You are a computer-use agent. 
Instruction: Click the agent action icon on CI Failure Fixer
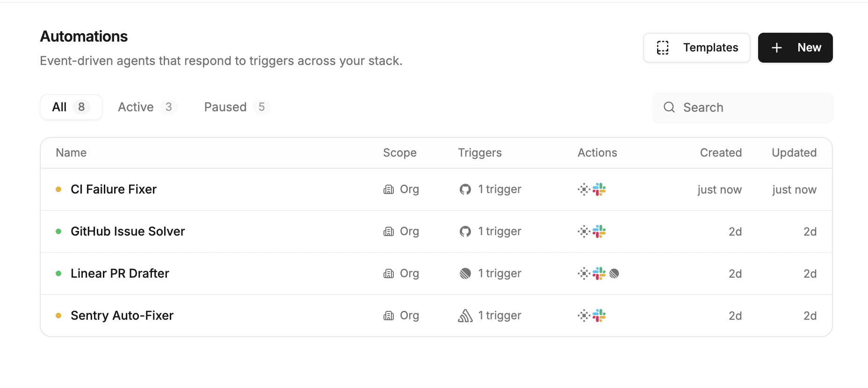click(584, 189)
